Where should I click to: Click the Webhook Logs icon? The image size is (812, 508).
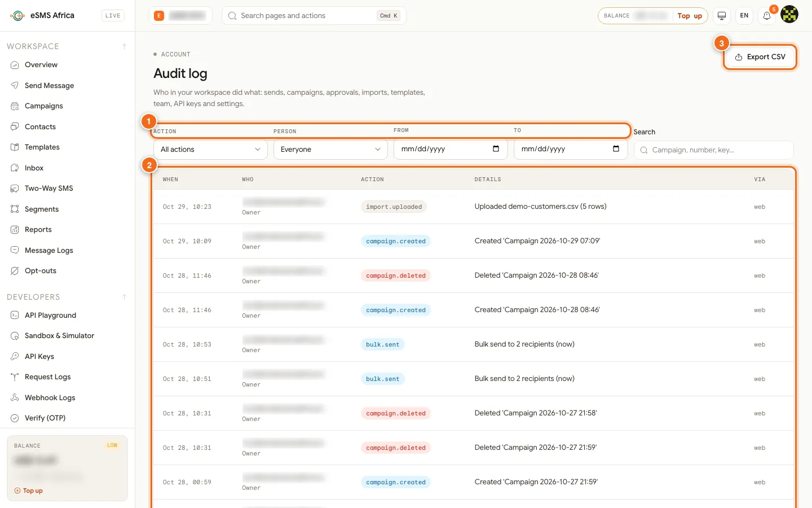point(15,398)
